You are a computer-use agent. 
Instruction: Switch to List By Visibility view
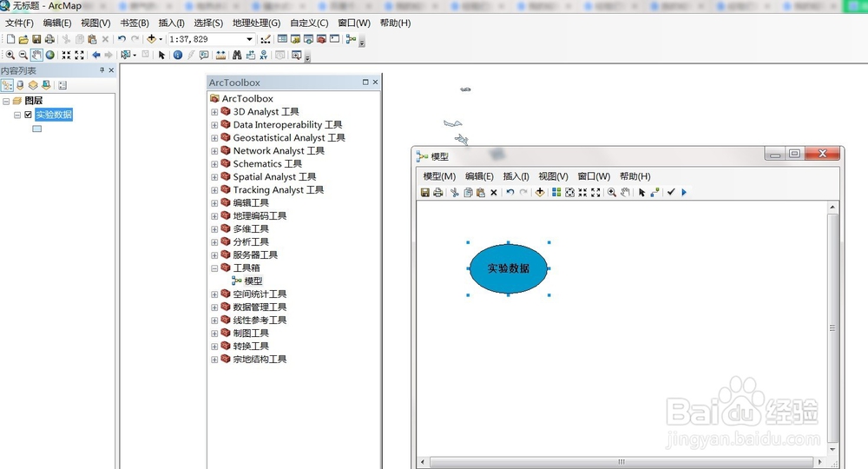[33, 85]
